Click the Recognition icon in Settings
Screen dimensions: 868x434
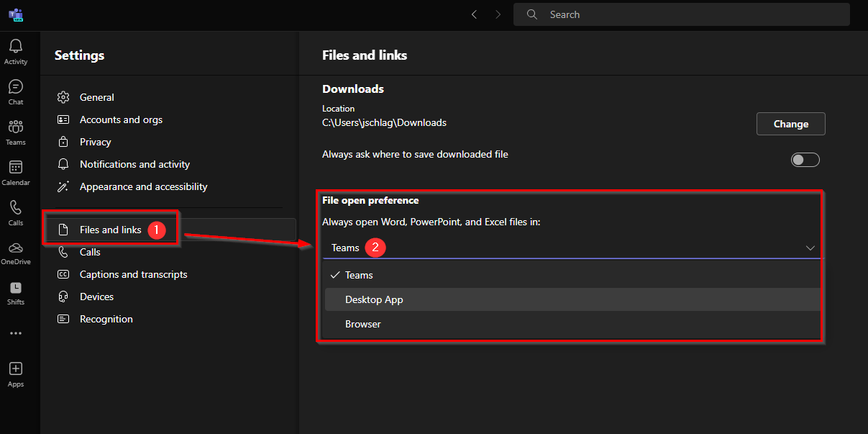[x=63, y=319]
